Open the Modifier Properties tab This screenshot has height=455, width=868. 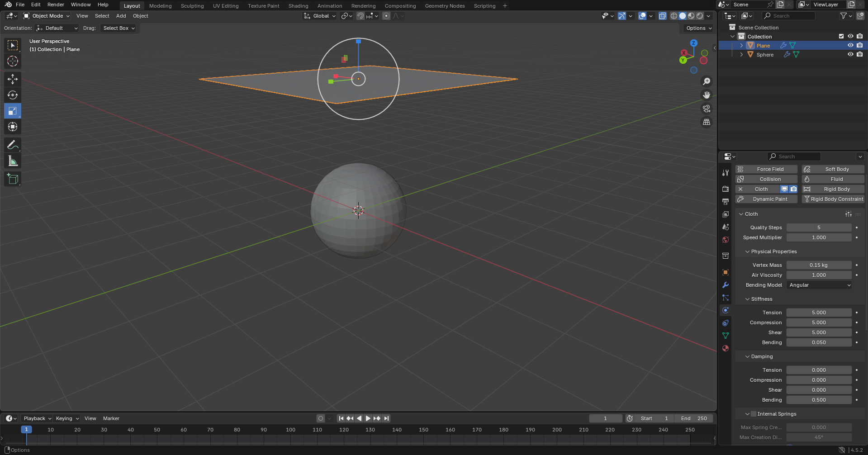(x=725, y=285)
